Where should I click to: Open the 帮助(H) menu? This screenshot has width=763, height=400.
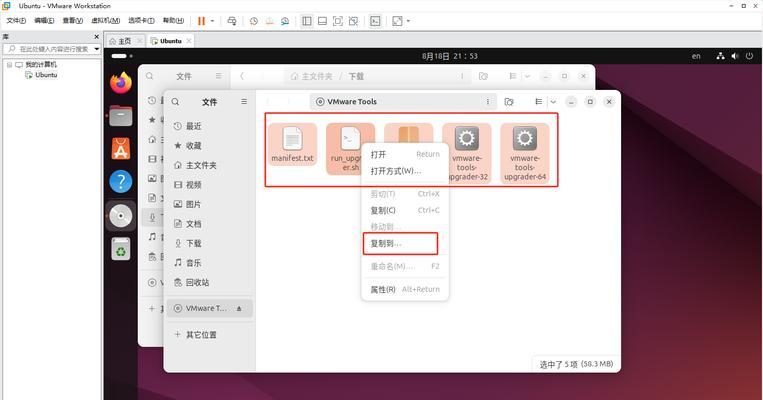(x=173, y=20)
